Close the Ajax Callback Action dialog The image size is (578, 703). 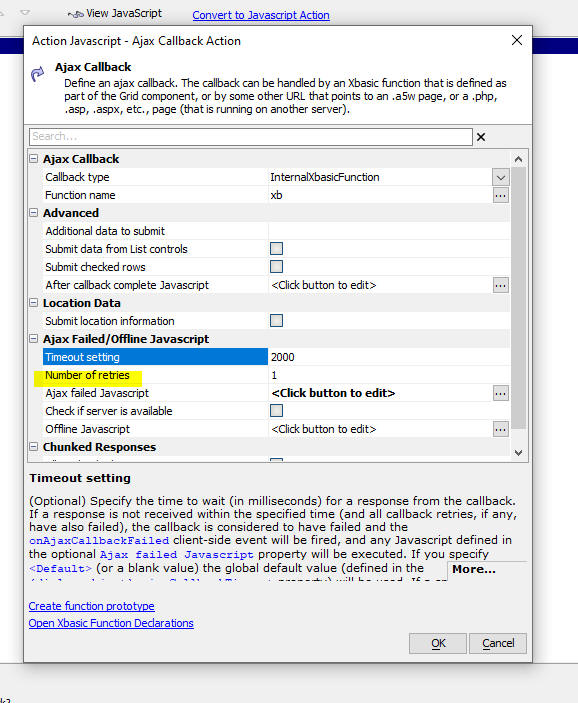[517, 40]
